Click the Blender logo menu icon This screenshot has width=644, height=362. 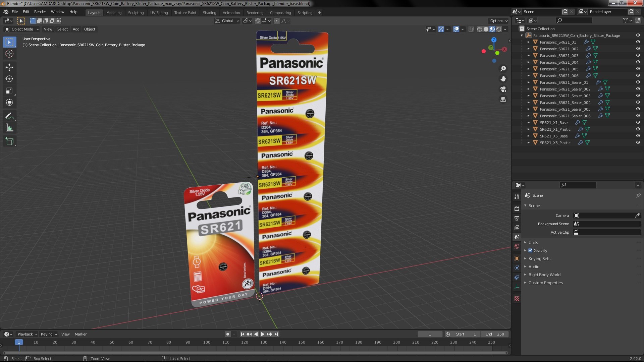click(6, 12)
